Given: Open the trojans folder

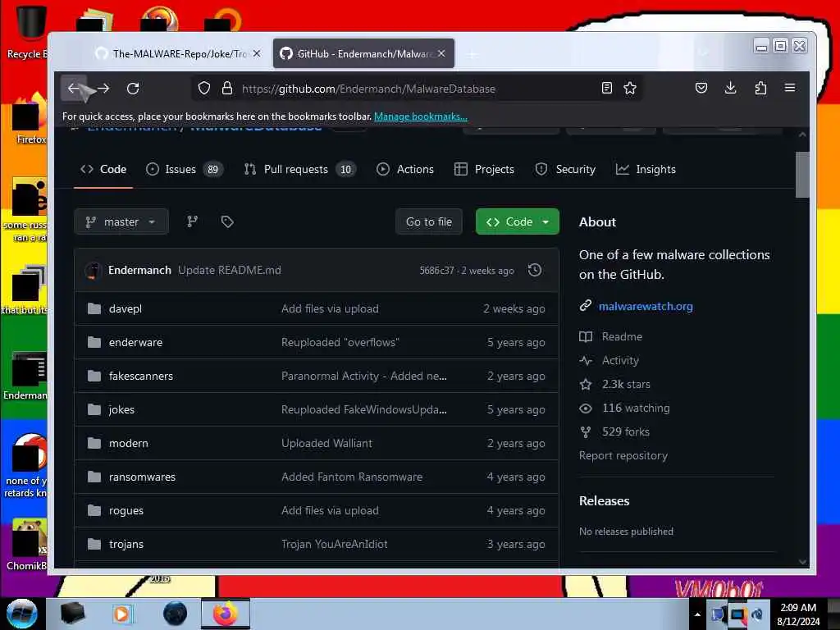Looking at the screenshot, I should point(126,545).
